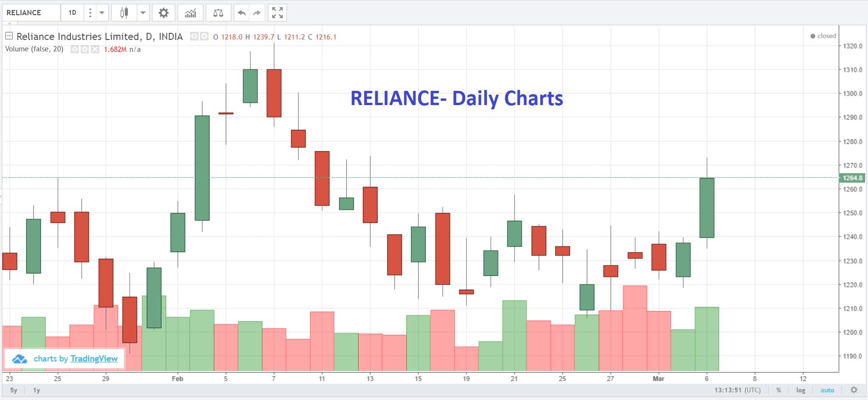Image resolution: width=868 pixels, height=400 pixels.
Task: Click the low value 1211.2
Action: pos(295,37)
